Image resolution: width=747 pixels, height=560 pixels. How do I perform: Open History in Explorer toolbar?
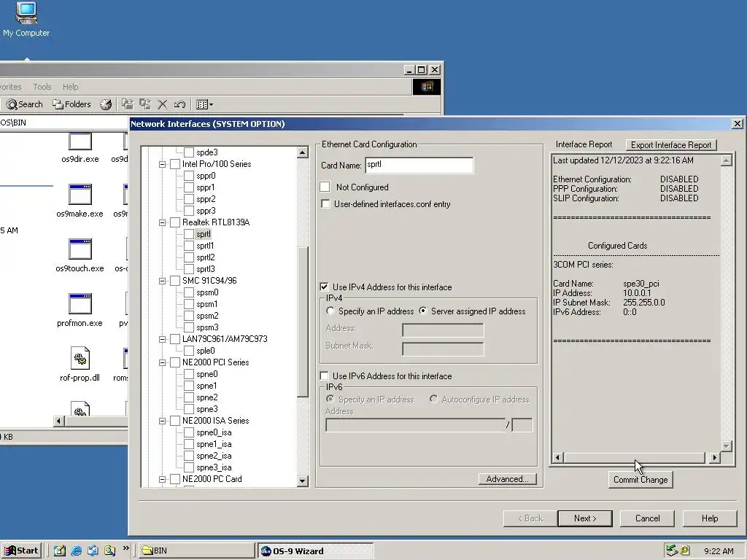106,104
